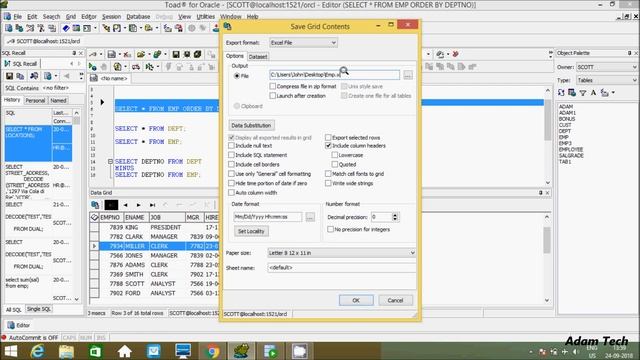Open File Explorer from the taskbar

coord(66,351)
